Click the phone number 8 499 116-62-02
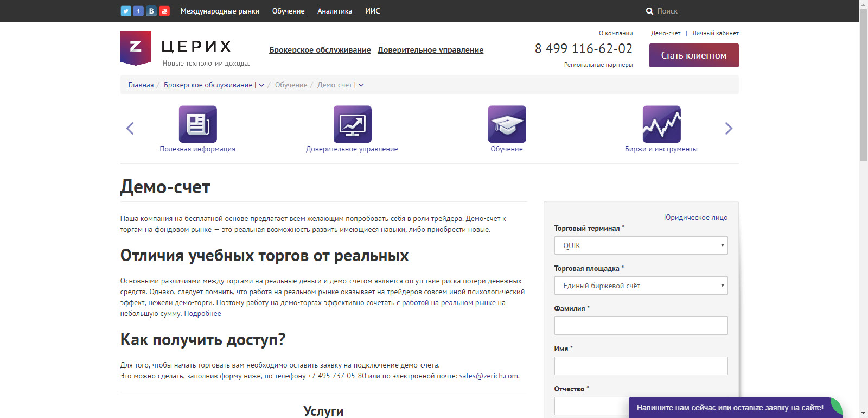Screen dimensions: 868x418 584,49
